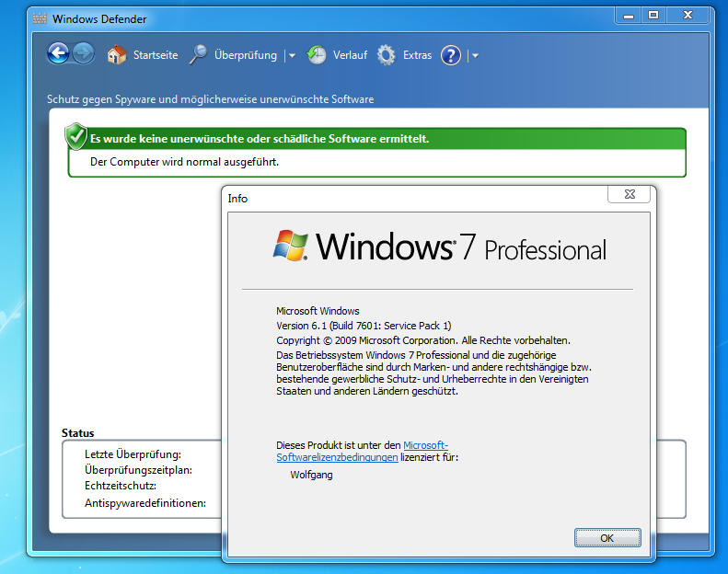Click the Copyright 2009 Microsoft Corporation line

423,340
